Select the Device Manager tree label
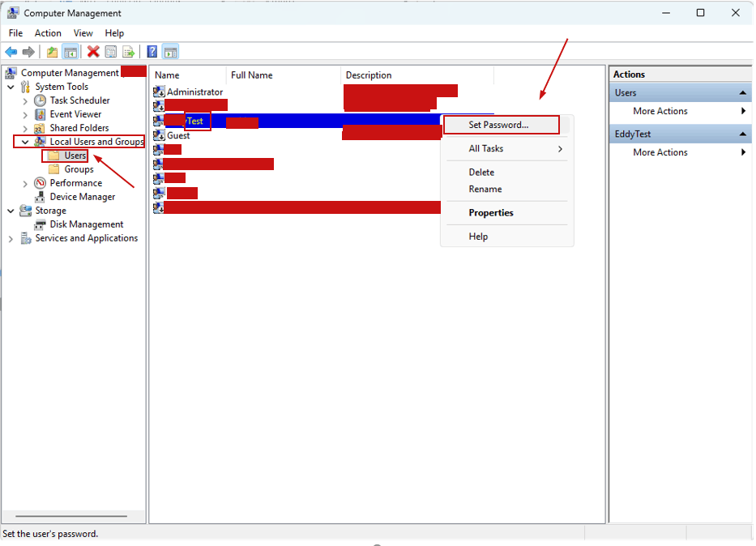 [83, 197]
